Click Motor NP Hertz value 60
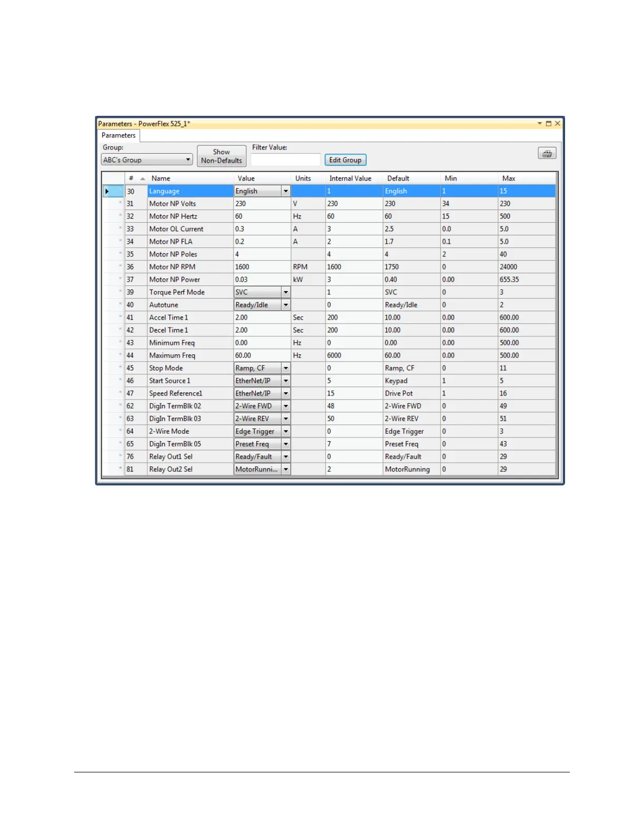644x834 pixels. pos(262,216)
